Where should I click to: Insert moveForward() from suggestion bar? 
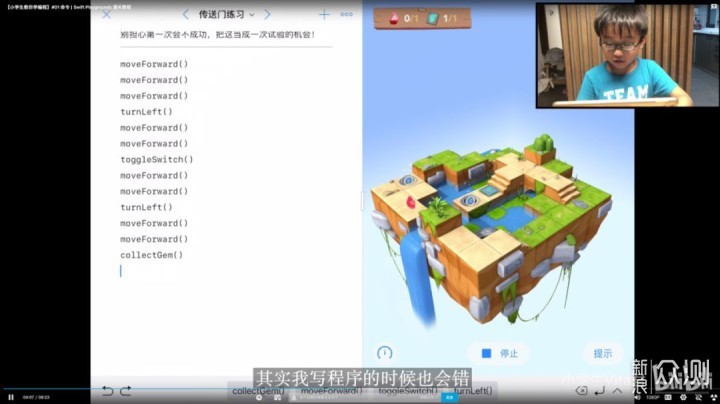[329, 390]
